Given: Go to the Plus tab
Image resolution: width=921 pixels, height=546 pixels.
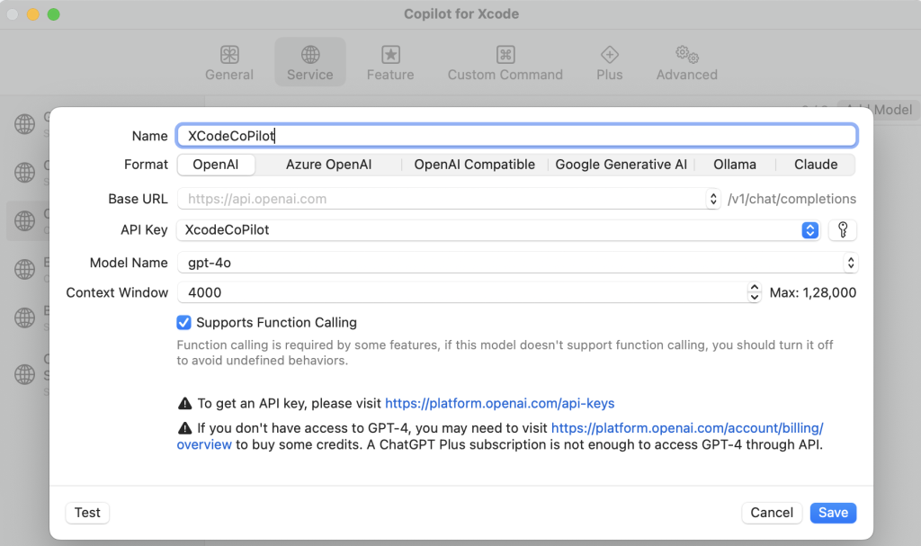Looking at the screenshot, I should [609, 62].
